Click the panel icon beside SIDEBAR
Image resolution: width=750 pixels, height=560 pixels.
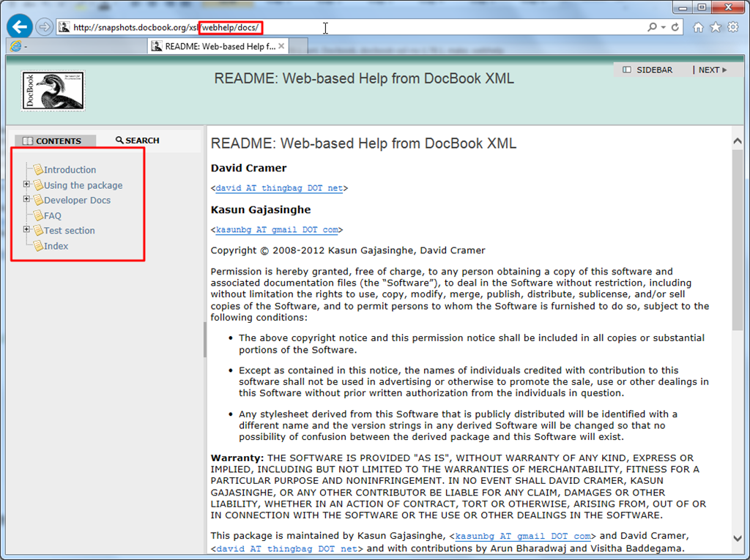pos(627,70)
